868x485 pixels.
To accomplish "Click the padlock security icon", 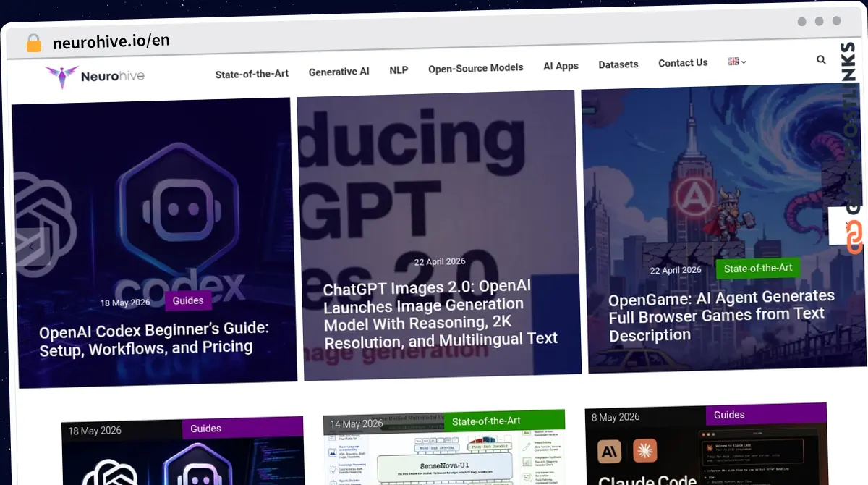I will 34,43.
